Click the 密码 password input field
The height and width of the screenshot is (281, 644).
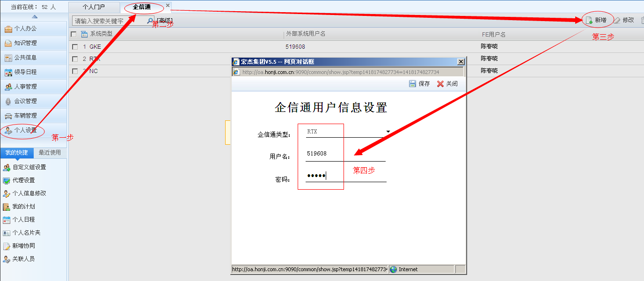[x=345, y=176]
